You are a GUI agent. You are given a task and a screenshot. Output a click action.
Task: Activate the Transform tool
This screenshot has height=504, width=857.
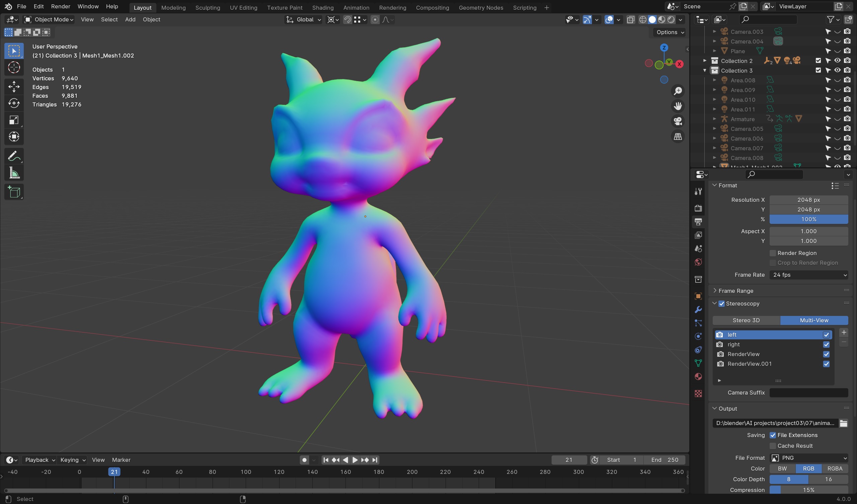pyautogui.click(x=14, y=137)
